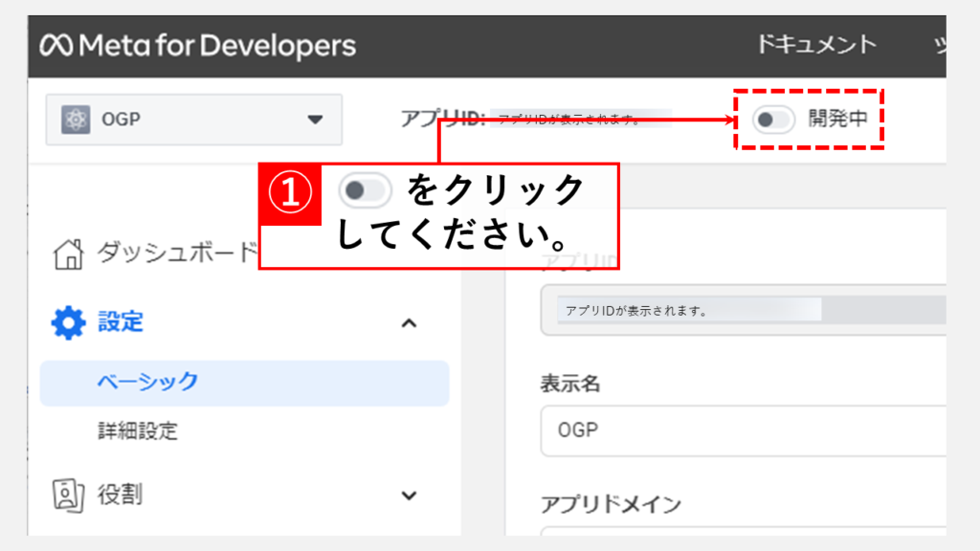Toggle the 開発中 app mode switch
980x551 pixels.
coord(773,120)
